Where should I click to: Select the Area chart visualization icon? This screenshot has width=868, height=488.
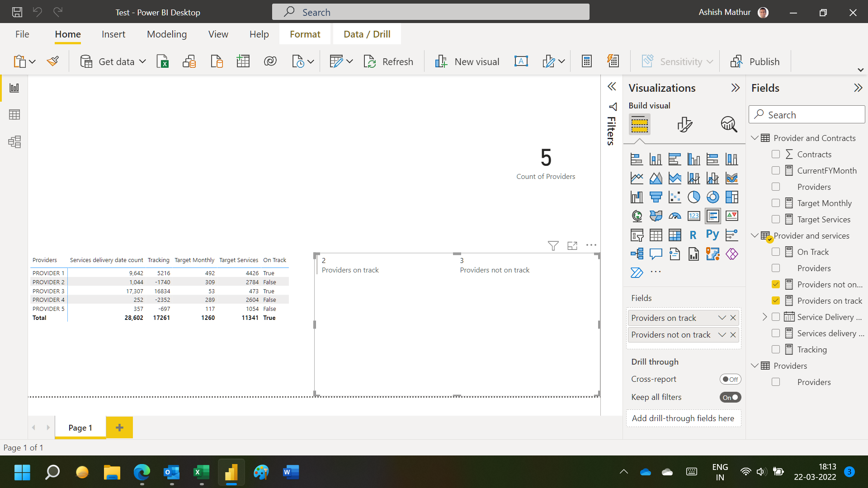(x=656, y=178)
